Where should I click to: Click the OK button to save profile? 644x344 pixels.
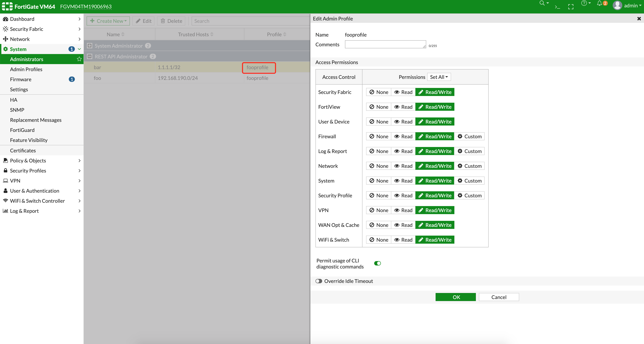click(x=456, y=297)
